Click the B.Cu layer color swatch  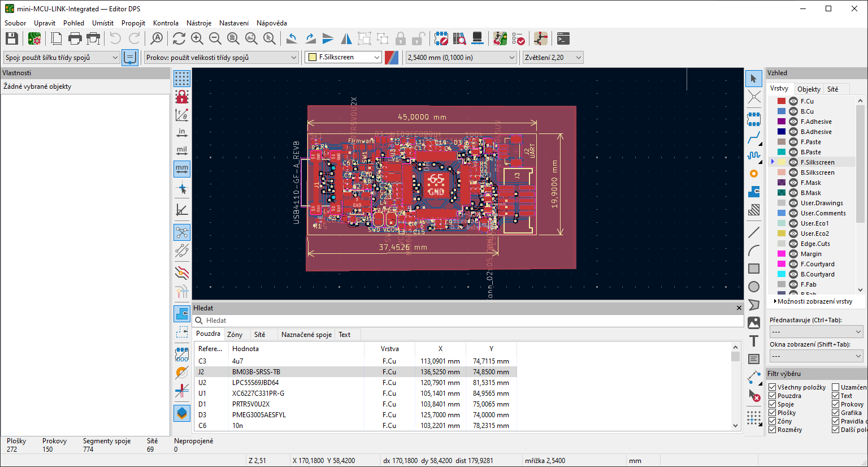click(x=782, y=111)
